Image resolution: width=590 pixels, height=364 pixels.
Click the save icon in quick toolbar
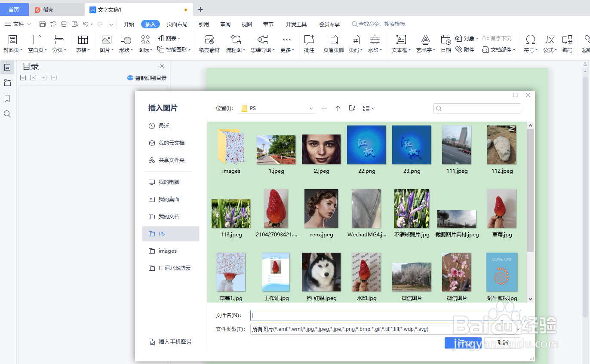(43, 24)
